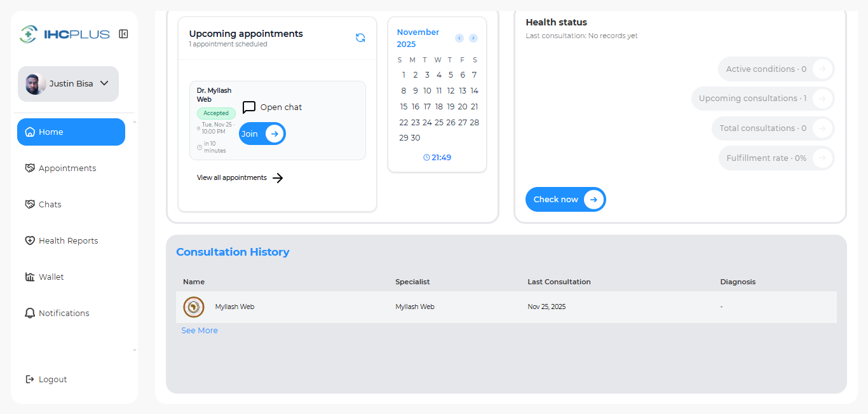Expand the Justin Bisa profile dropdown

tap(104, 83)
